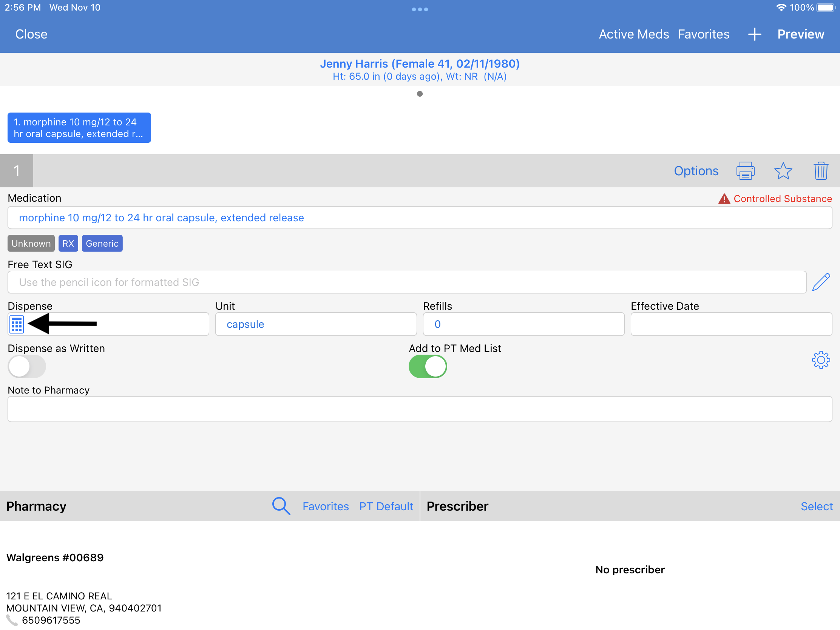Tap the Wi-Fi status icon
The width and height of the screenshot is (840, 630).
pos(781,8)
